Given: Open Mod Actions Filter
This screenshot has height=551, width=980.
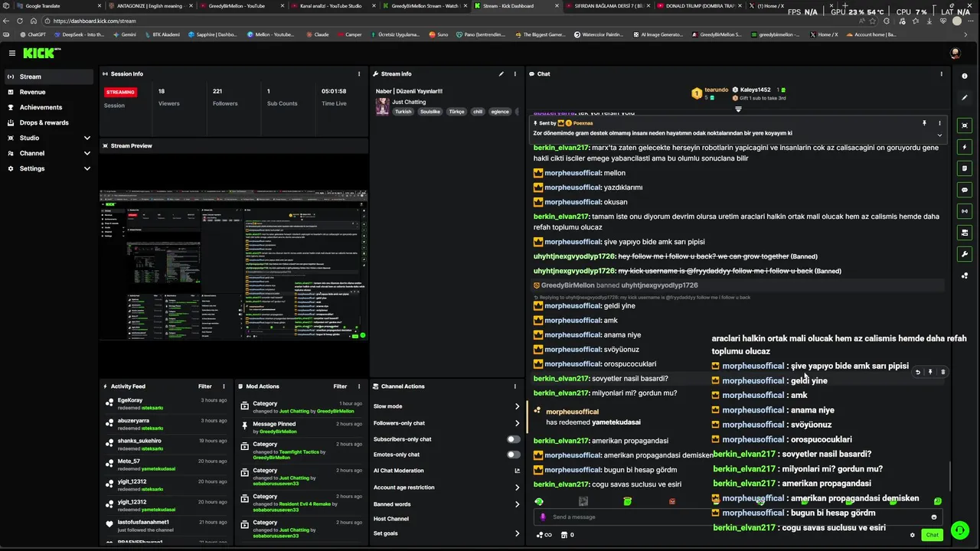Looking at the screenshot, I should (340, 386).
